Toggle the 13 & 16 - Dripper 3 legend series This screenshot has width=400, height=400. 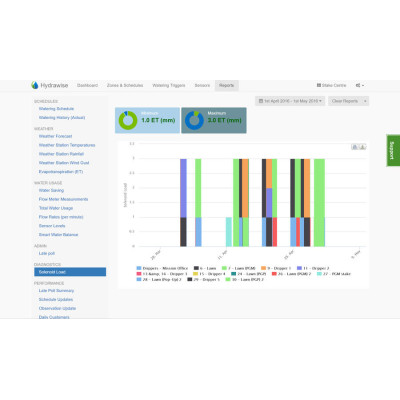pos(162,274)
